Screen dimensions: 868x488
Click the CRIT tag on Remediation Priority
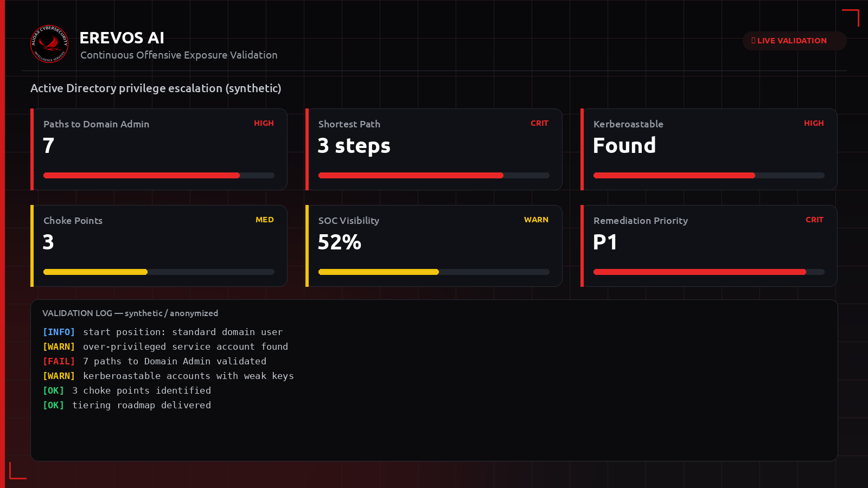pyautogui.click(x=814, y=220)
